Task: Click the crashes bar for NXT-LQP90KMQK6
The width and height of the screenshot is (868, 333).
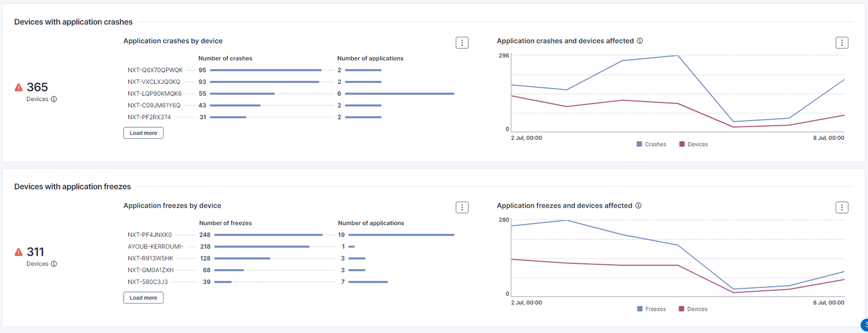Action: (242, 94)
